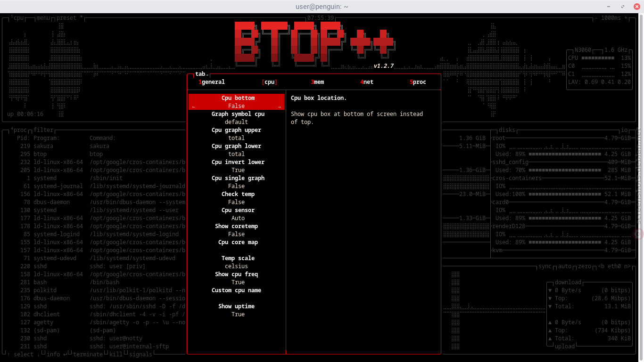Switch to the general options tab
This screenshot has width=644, height=362.
pos(212,82)
